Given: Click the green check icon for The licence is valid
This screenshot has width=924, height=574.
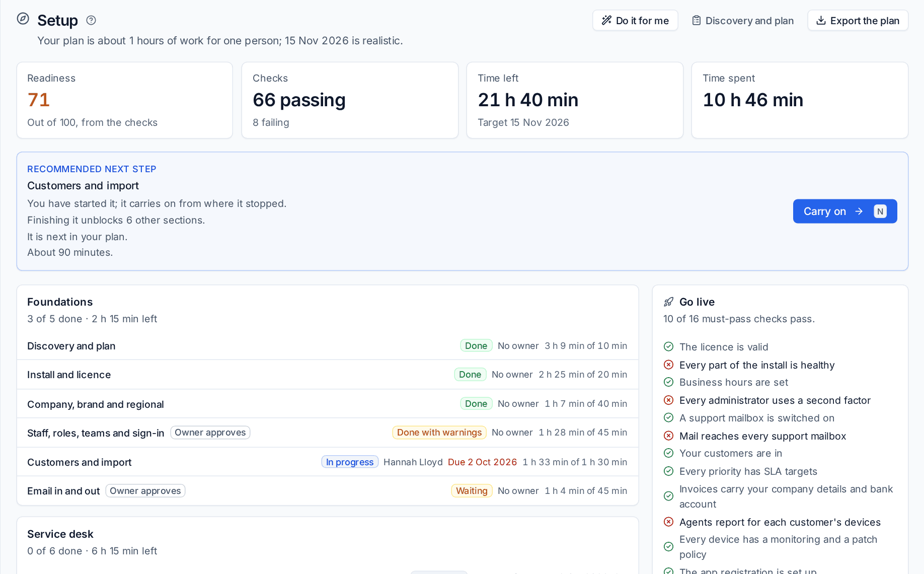Looking at the screenshot, I should pyautogui.click(x=668, y=346).
